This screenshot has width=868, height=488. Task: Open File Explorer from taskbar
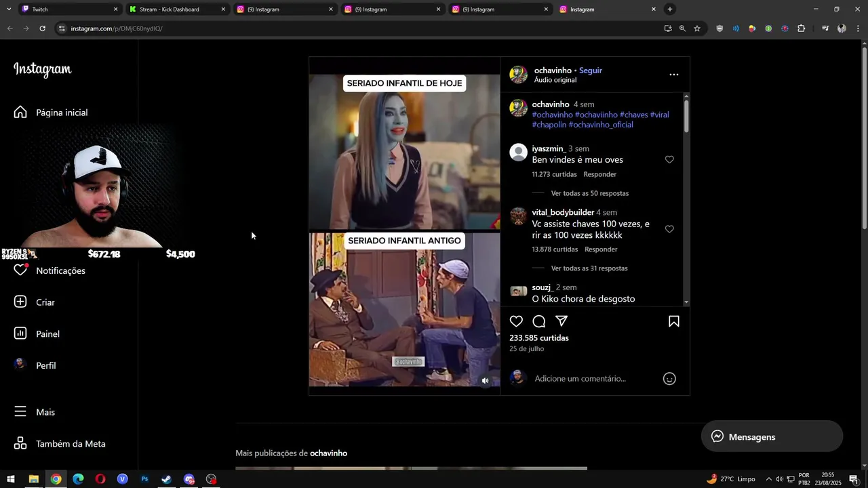click(33, 479)
